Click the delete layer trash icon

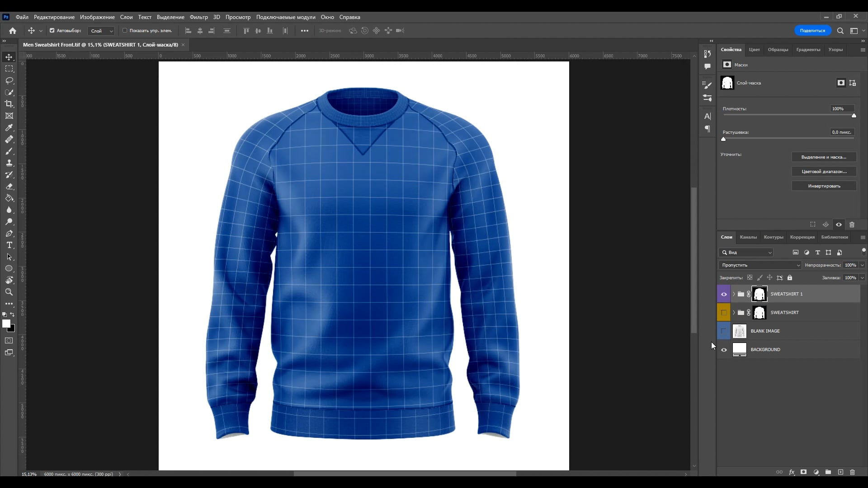pos(852,472)
